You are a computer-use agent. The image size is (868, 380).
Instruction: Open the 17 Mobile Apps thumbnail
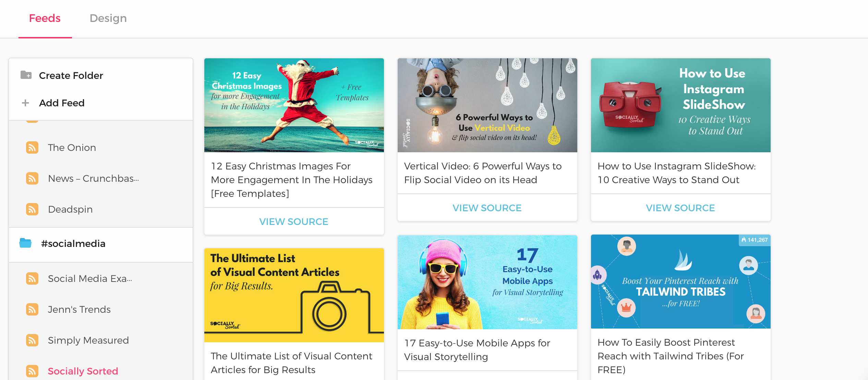coord(487,282)
